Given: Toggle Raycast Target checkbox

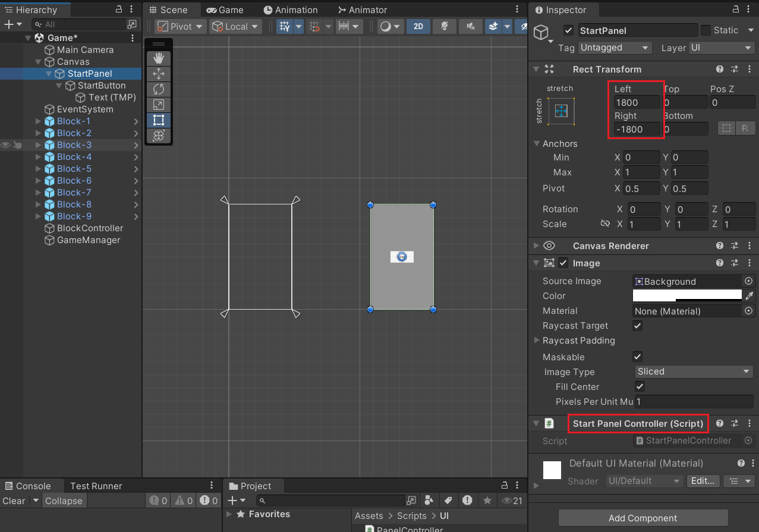Looking at the screenshot, I should (637, 326).
